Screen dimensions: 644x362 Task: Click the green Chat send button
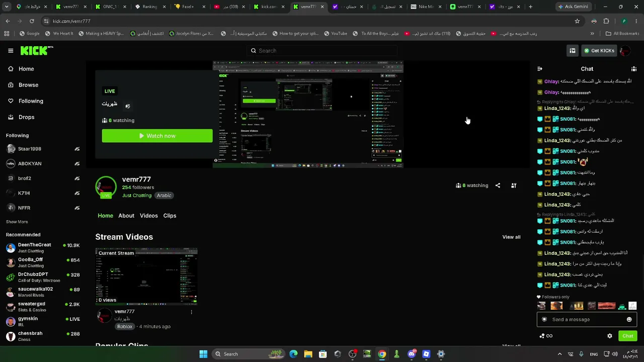point(628,336)
